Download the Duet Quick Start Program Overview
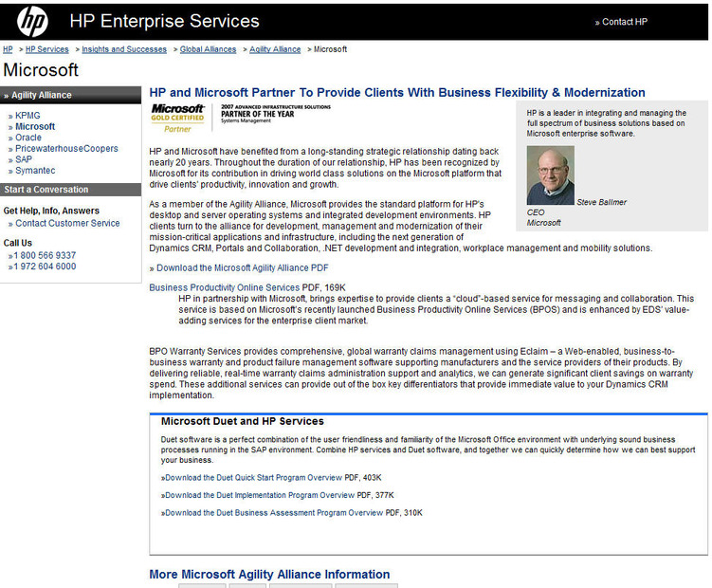Viewport: 712px width, 588px height. pos(253,478)
